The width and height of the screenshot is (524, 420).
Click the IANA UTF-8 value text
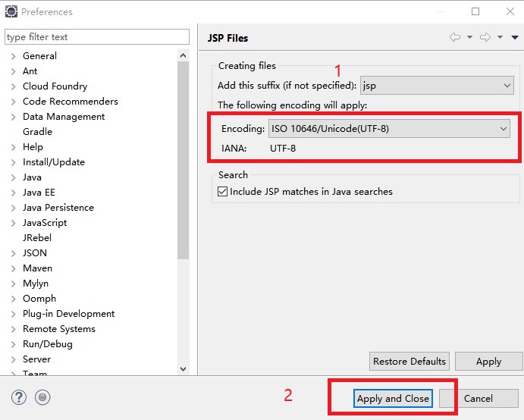283,149
